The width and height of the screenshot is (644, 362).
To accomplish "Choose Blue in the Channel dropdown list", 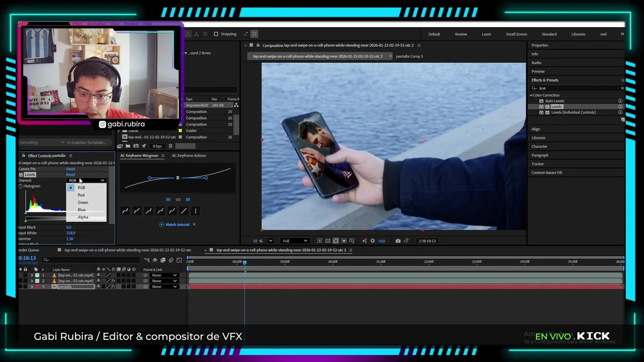I will [x=82, y=210].
